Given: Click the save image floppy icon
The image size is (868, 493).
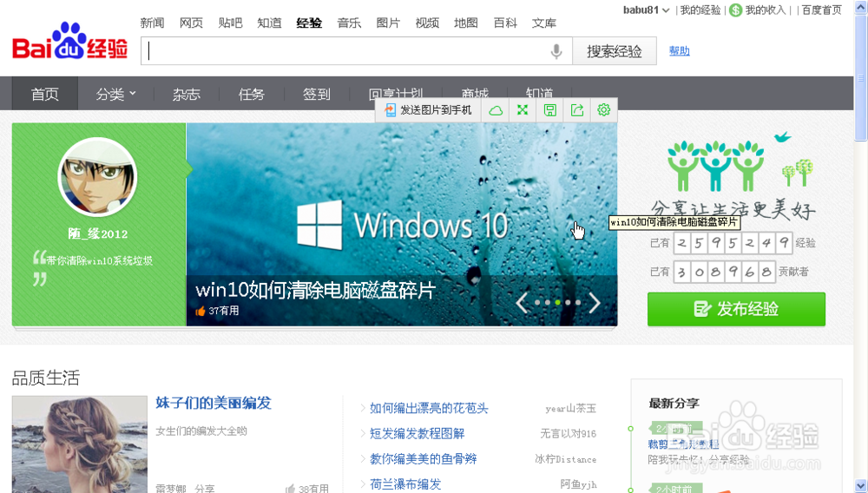Looking at the screenshot, I should [549, 110].
